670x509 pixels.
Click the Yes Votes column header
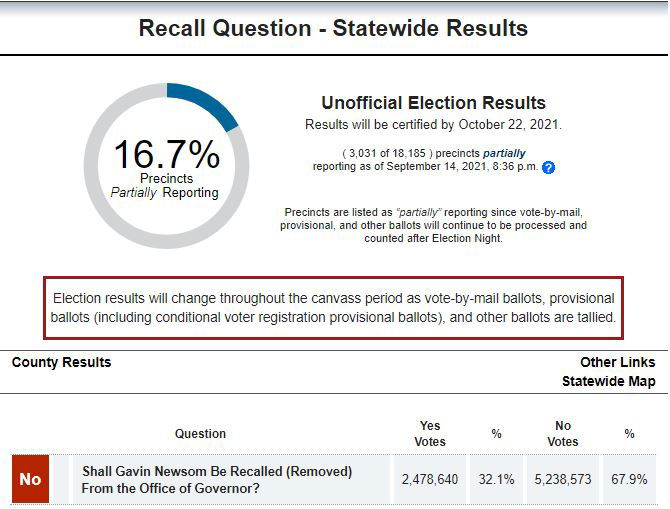(x=430, y=434)
